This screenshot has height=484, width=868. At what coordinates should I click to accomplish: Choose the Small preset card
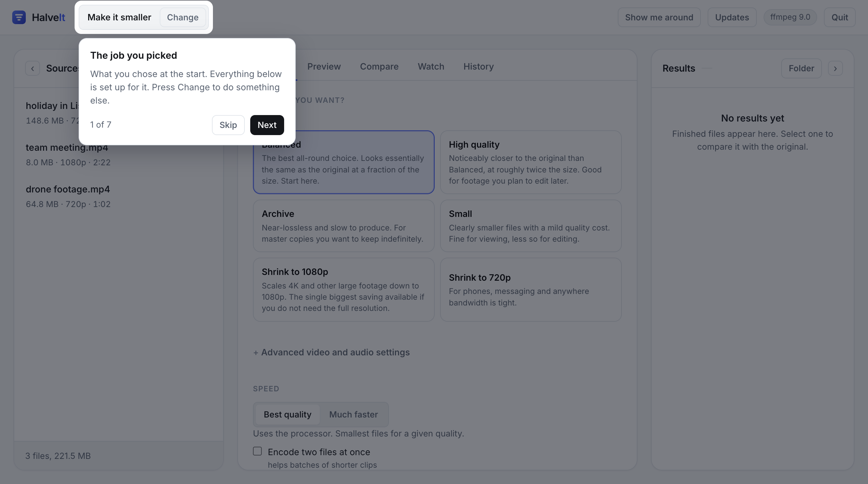531,226
